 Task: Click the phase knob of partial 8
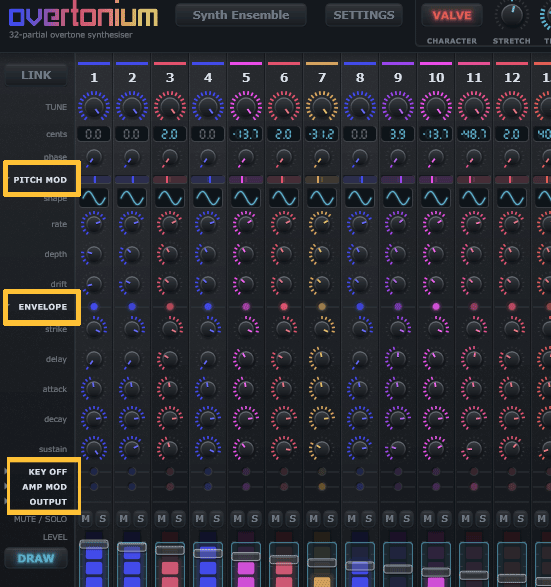360,157
